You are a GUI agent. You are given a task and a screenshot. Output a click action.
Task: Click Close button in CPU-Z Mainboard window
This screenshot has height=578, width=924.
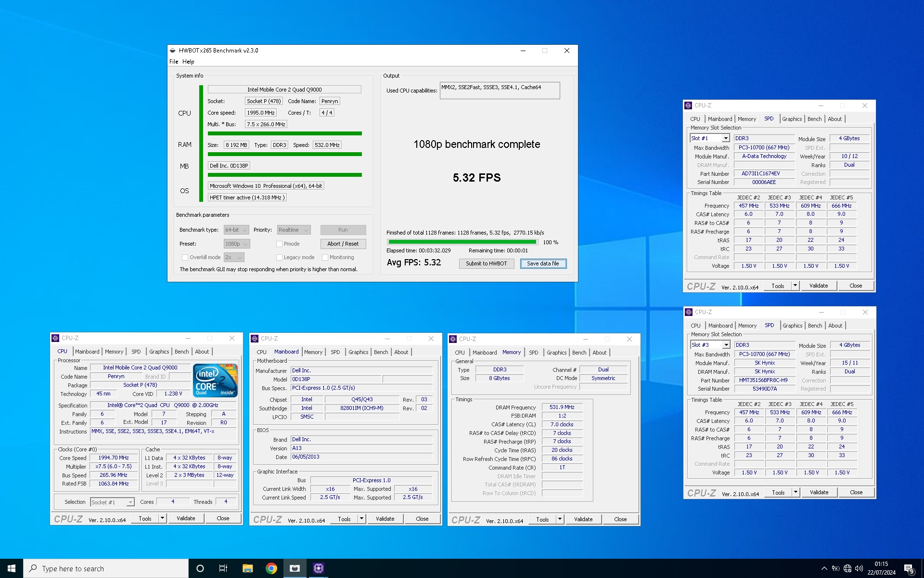click(422, 519)
